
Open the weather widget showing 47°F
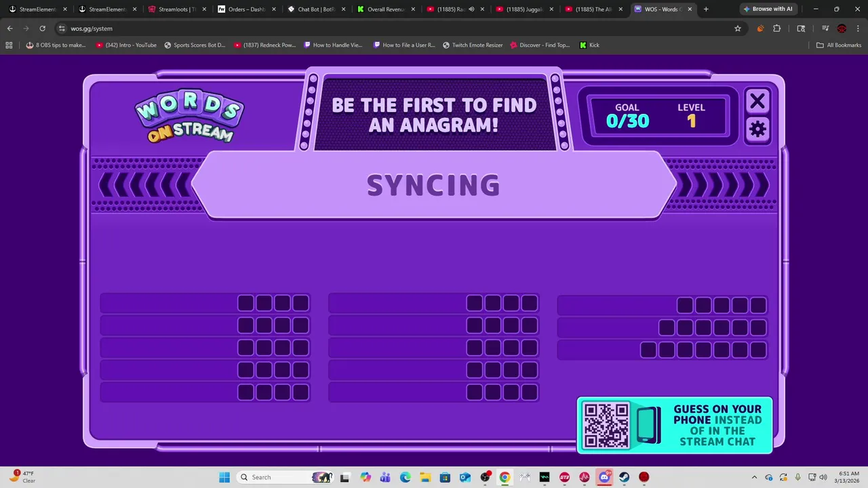22,477
